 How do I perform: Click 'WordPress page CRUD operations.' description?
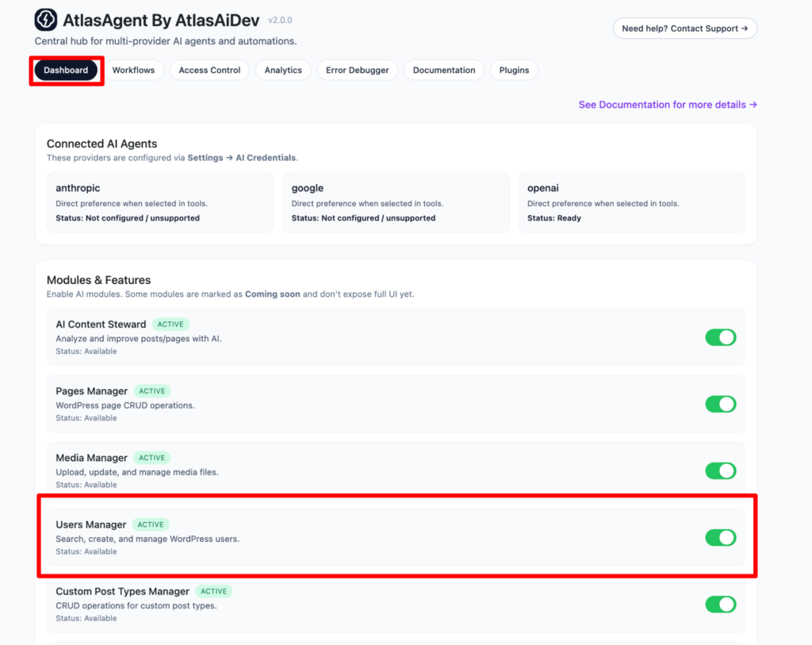point(125,405)
